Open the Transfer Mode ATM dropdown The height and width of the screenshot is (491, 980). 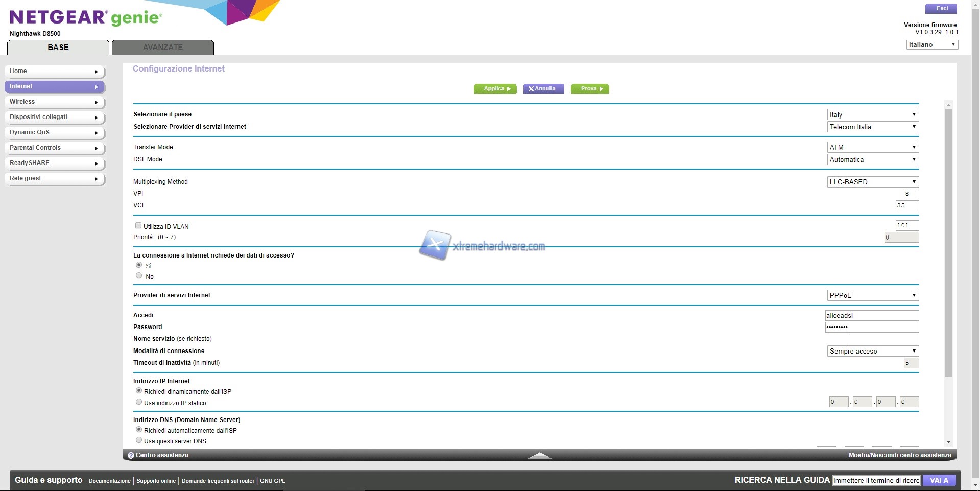(872, 147)
